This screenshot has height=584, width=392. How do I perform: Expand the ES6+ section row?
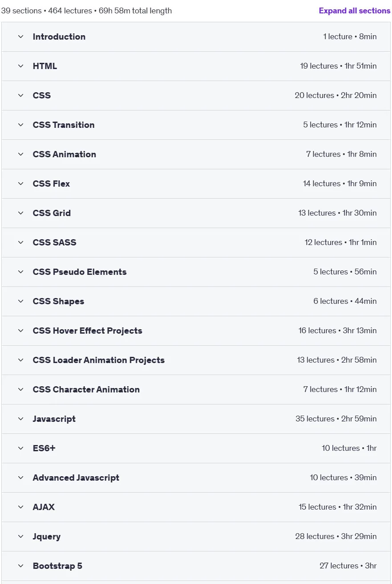[x=196, y=448]
